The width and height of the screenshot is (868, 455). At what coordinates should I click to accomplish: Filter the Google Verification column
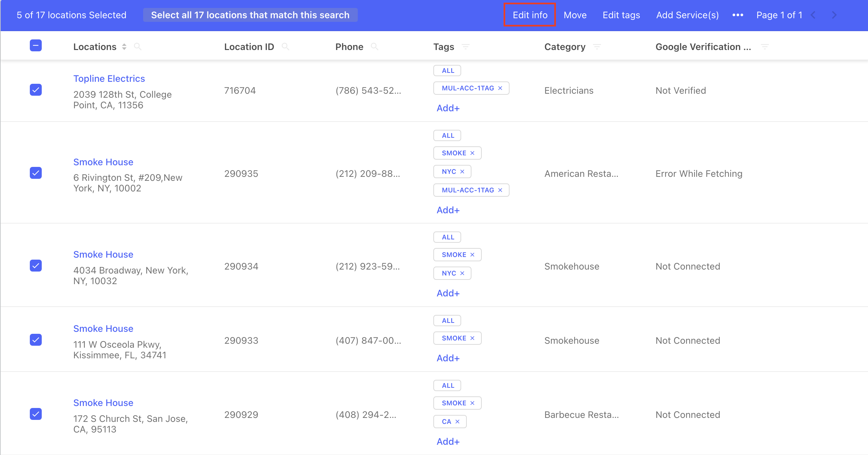coord(765,46)
